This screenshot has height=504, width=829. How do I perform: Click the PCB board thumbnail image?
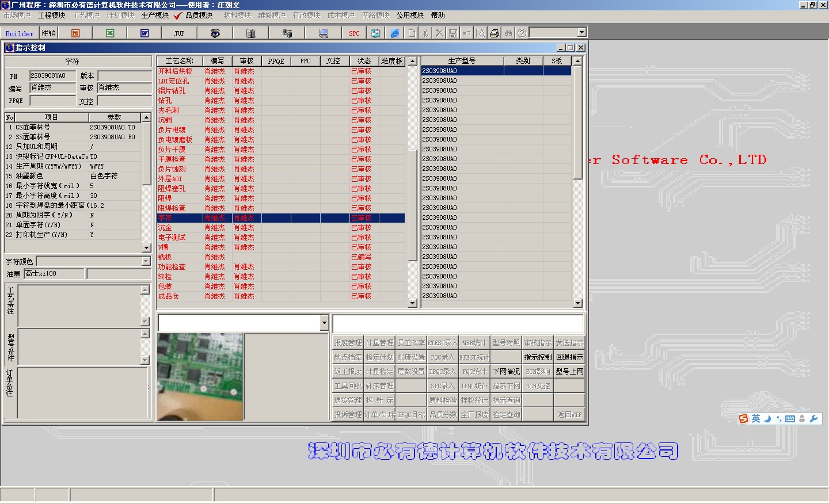tap(200, 377)
